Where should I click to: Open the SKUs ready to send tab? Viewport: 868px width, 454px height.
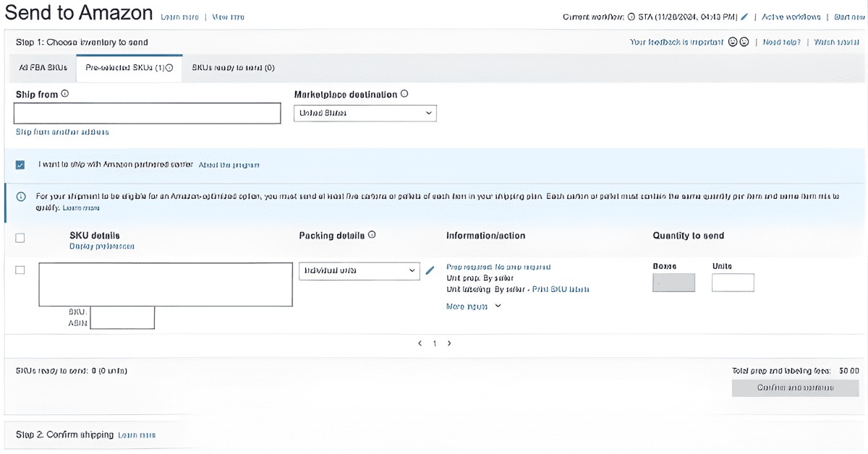pos(233,67)
